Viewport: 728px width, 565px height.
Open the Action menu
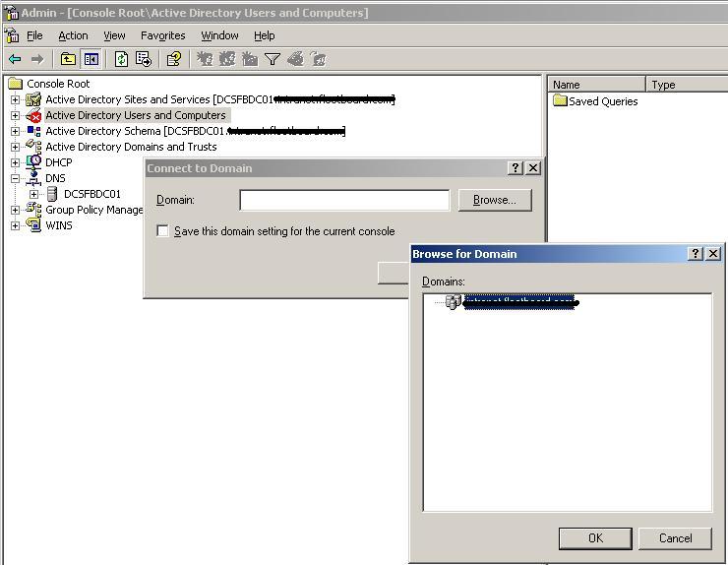[x=73, y=35]
